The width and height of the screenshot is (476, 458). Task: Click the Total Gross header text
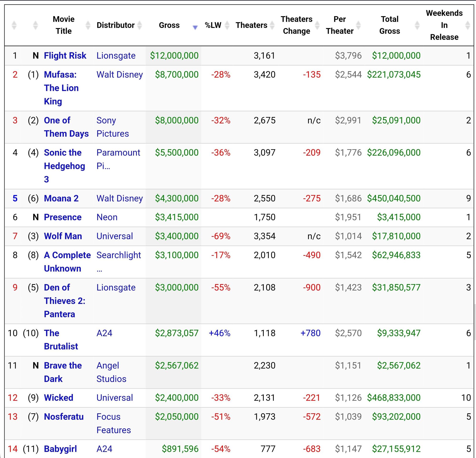pos(389,25)
